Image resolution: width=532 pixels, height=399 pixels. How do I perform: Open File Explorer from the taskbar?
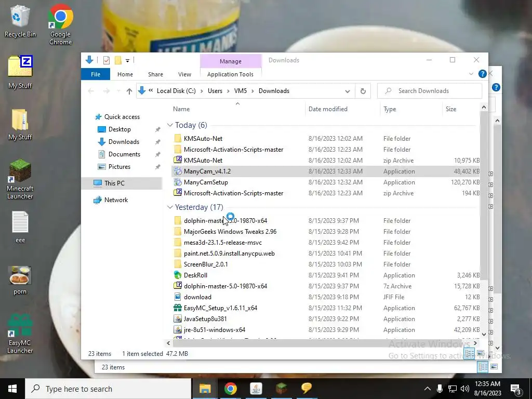205,389
